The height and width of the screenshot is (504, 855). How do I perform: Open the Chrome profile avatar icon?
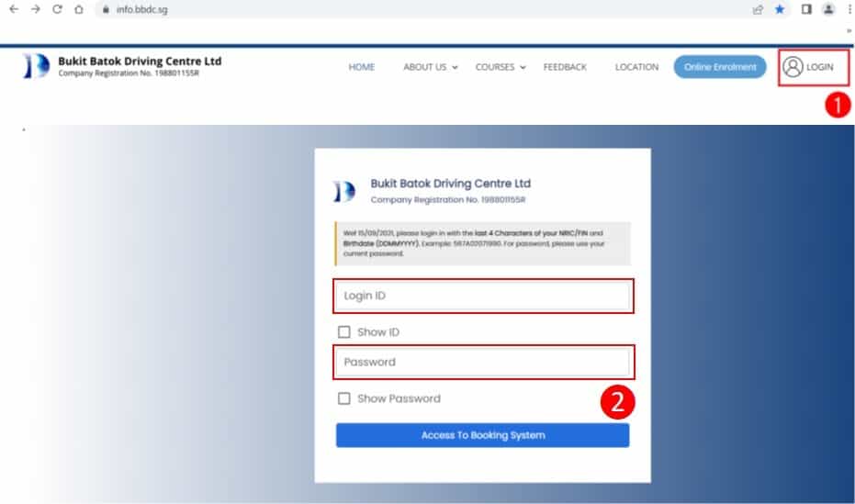pyautogui.click(x=828, y=10)
